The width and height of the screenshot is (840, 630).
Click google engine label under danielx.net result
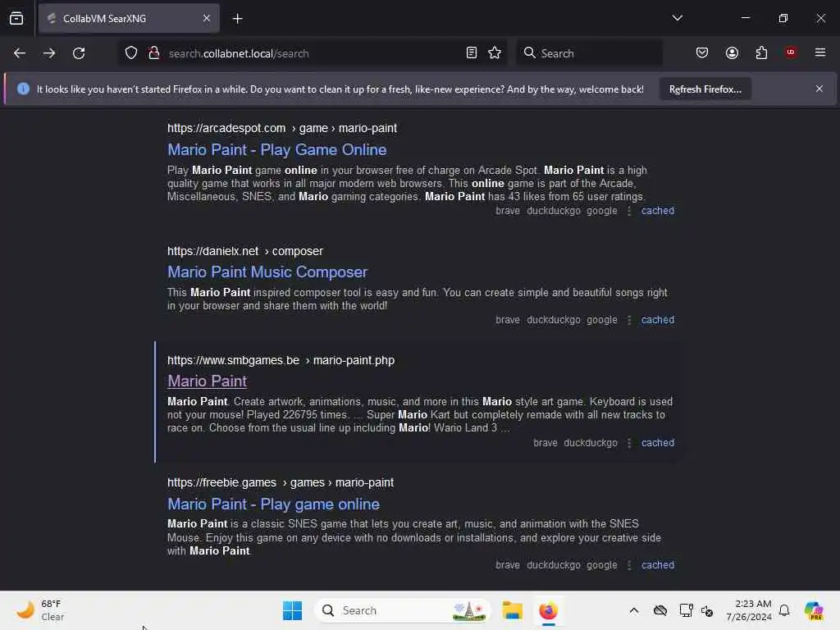point(601,320)
